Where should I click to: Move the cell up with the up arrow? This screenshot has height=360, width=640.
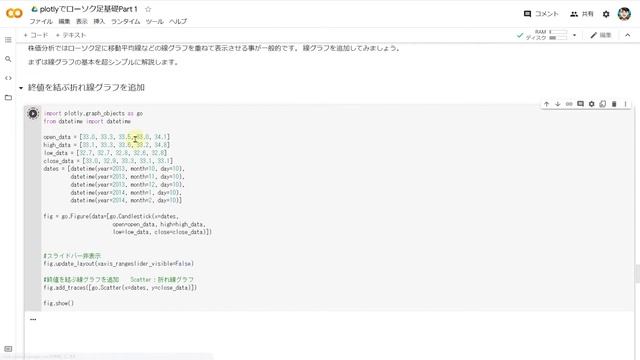point(547,104)
